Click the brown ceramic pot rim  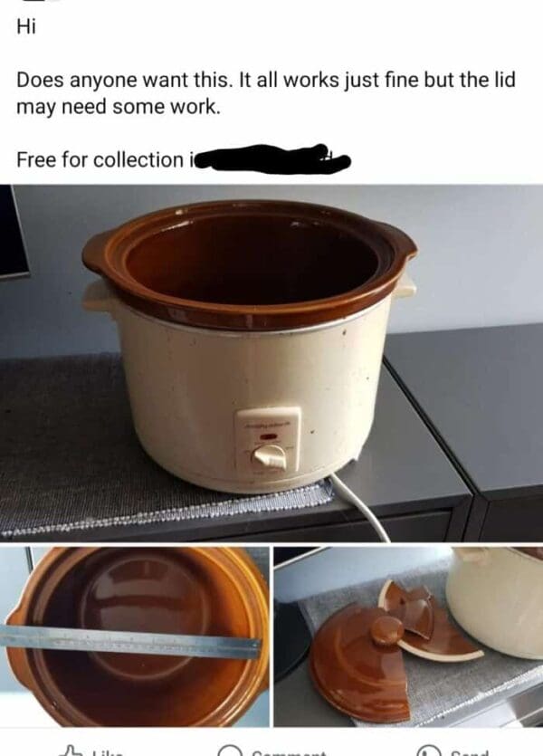(x=250, y=264)
